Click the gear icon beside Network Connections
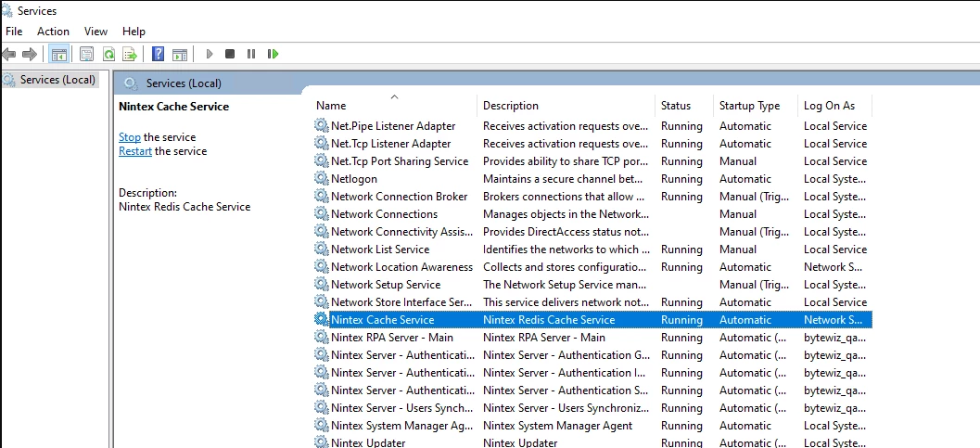Viewport: 980px width, 448px height. coord(321,213)
